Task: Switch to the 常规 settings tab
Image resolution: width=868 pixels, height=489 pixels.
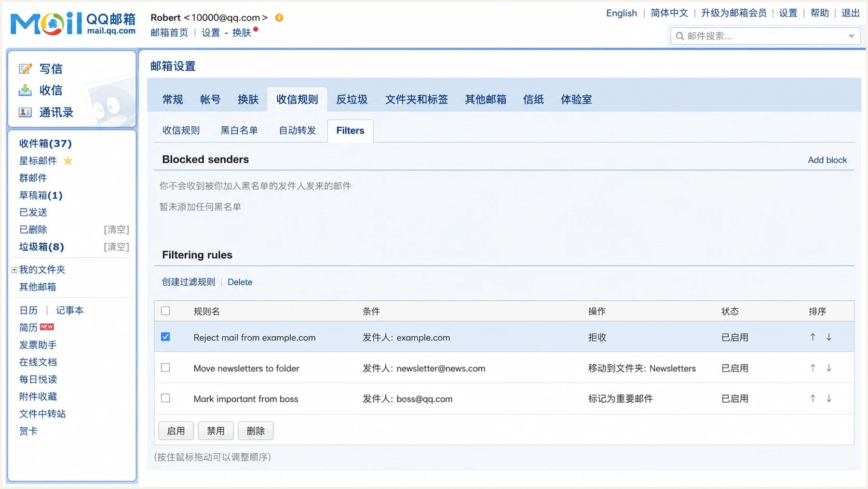Action: (173, 99)
